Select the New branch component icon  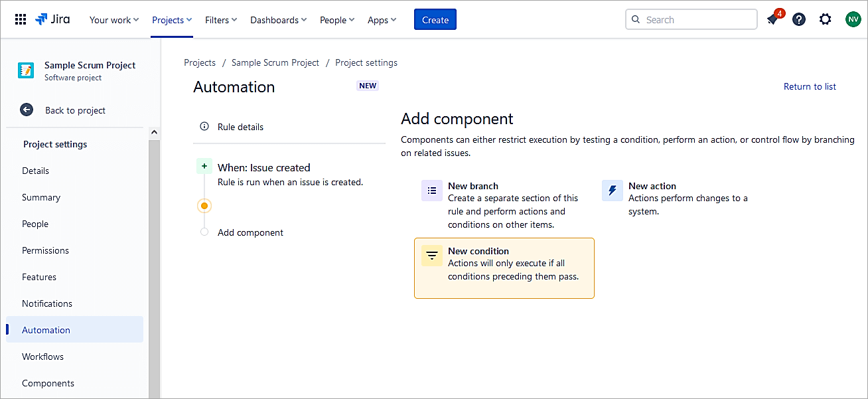[432, 191]
